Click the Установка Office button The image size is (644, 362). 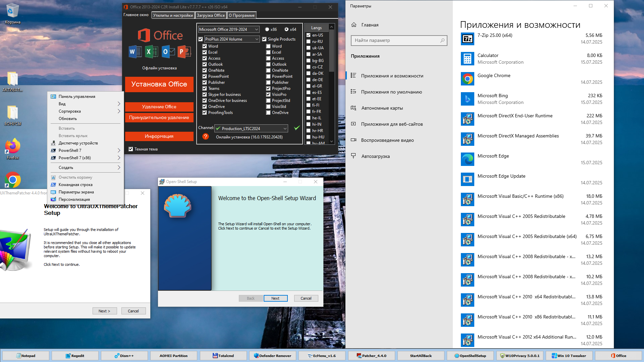coord(159,84)
